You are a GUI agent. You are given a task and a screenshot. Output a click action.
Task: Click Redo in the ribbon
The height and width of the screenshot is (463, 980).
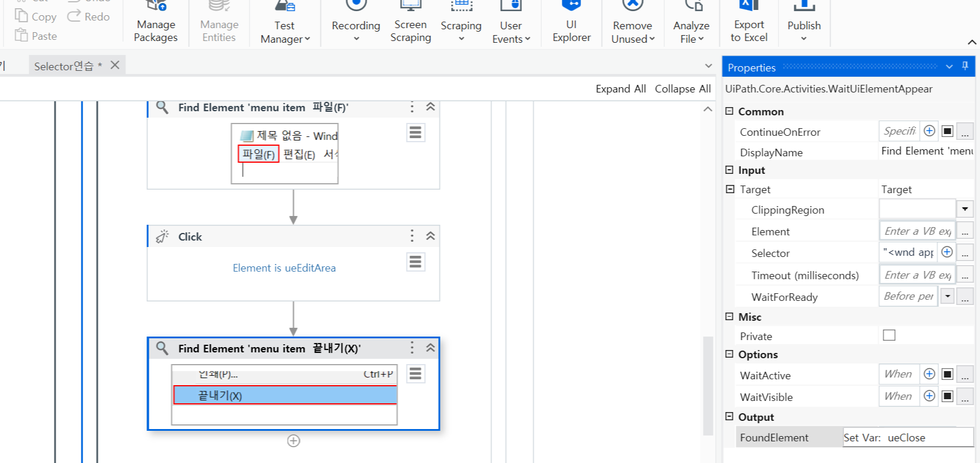[88, 16]
